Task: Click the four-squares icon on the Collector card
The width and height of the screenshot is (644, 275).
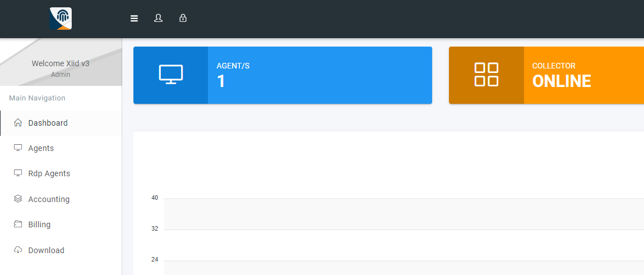Action: point(486,75)
